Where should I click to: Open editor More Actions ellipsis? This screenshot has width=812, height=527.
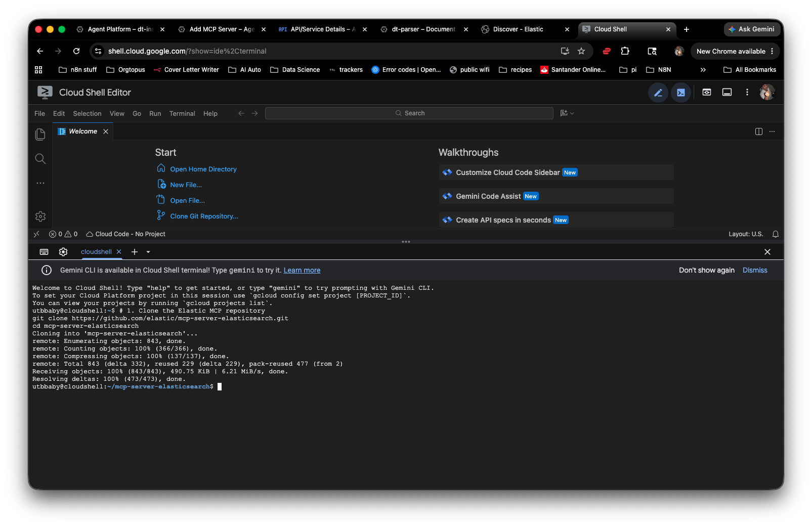pos(772,131)
